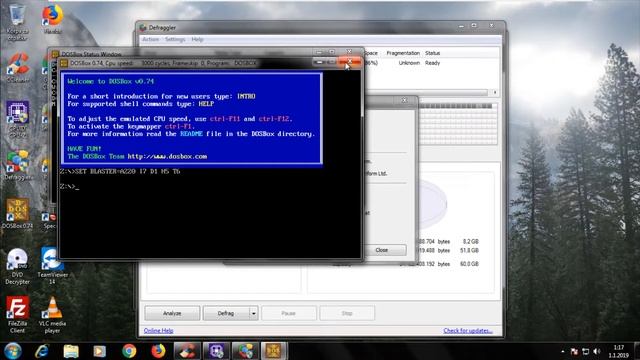This screenshot has height=360, width=640.
Task: Launch Google Chrome from the taskbar
Action: [129, 351]
